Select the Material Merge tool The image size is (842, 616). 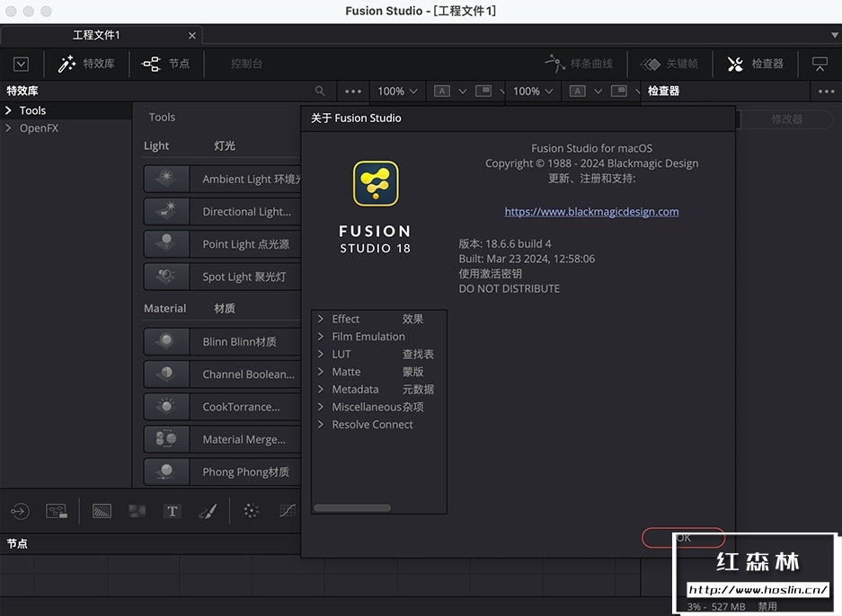[x=222, y=439]
